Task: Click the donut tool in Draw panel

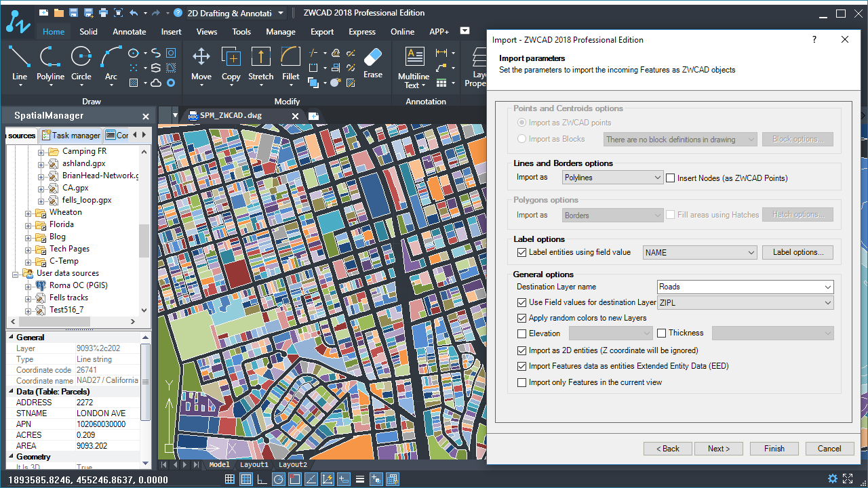Action: tap(171, 83)
